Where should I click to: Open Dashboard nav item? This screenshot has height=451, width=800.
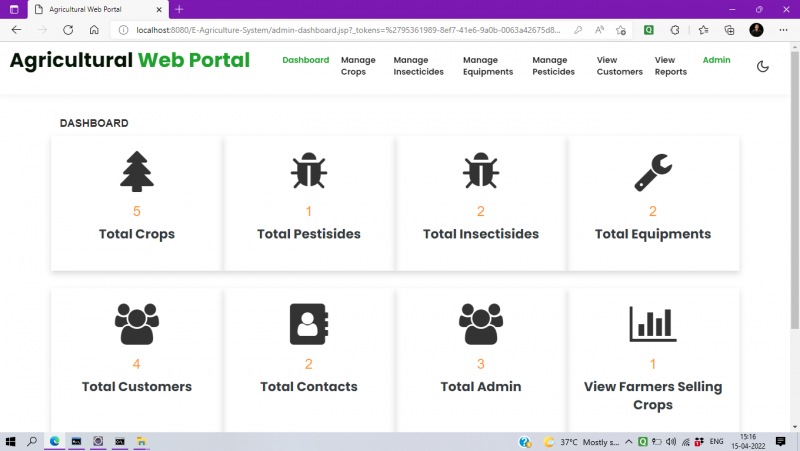306,60
